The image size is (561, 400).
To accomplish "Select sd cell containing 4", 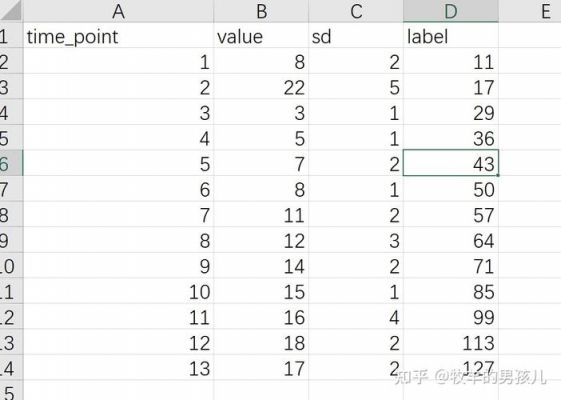I will 356,317.
